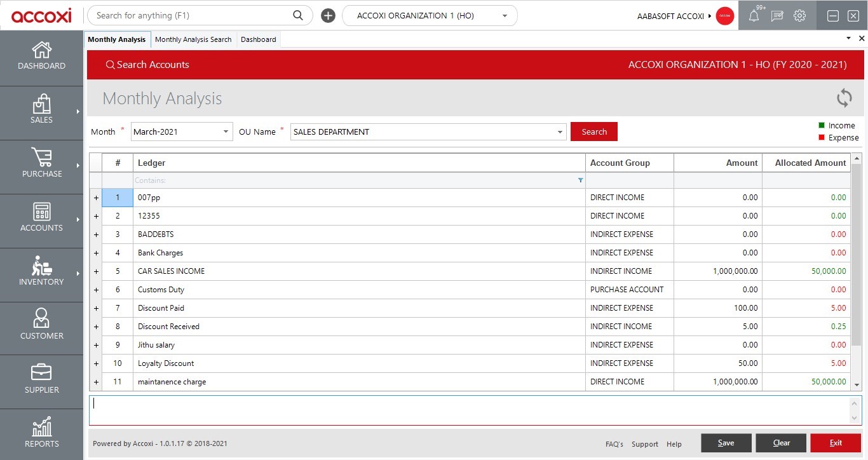868x460 pixels.
Task: Open the OU Name dropdown for SALES DEPARTMENT
Action: [x=559, y=132]
